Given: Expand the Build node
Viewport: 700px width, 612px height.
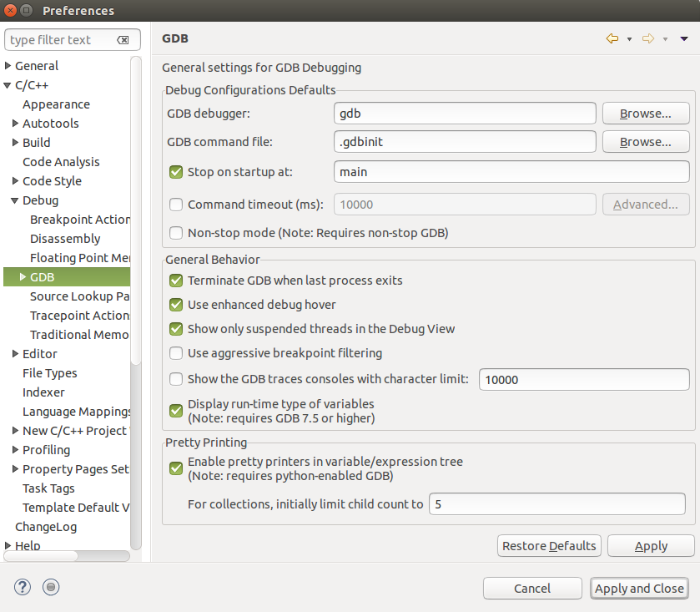Looking at the screenshot, I should [15, 143].
